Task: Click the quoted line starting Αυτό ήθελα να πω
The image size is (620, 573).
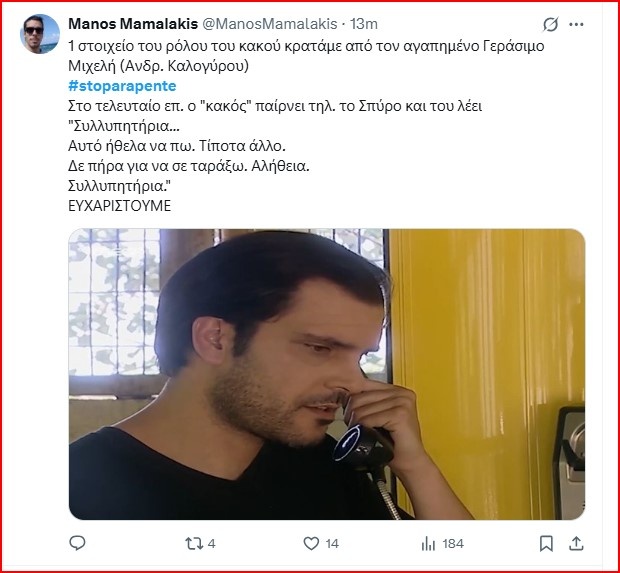Action: [177, 146]
